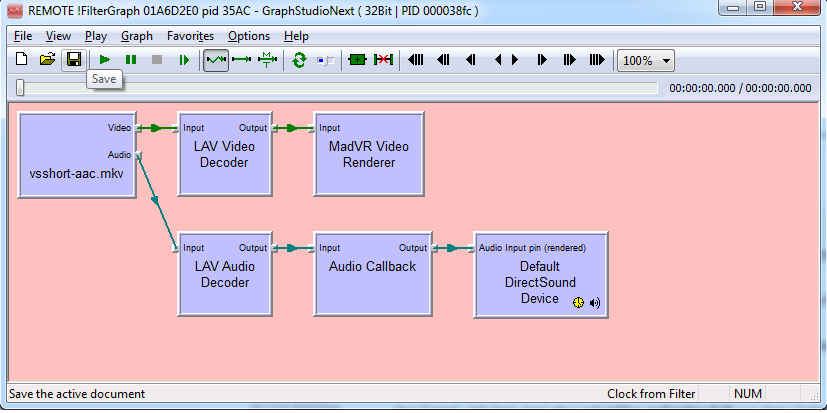The width and height of the screenshot is (827, 413).
Task: Select the LAV Audio Decoder filter
Action: 225,274
